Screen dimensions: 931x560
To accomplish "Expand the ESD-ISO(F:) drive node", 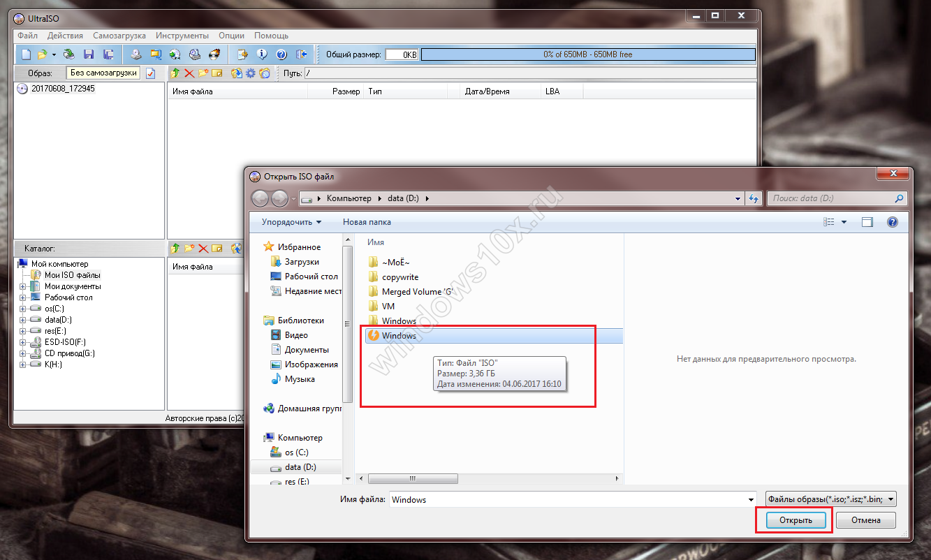I will tap(23, 342).
